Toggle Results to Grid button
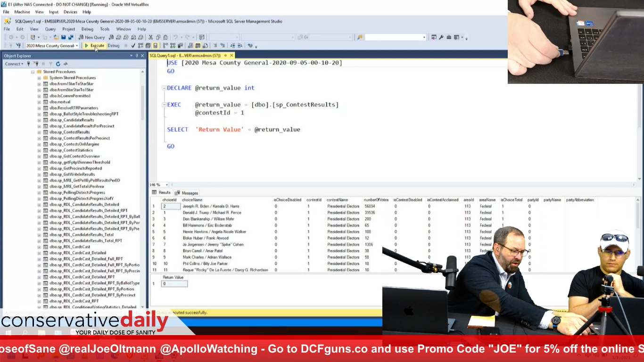 tap(198, 46)
